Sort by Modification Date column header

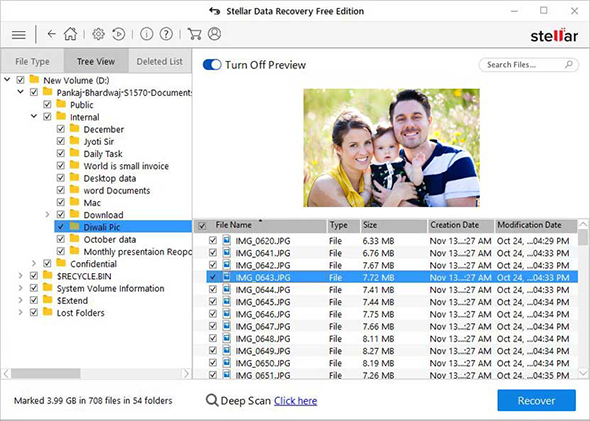(x=536, y=225)
